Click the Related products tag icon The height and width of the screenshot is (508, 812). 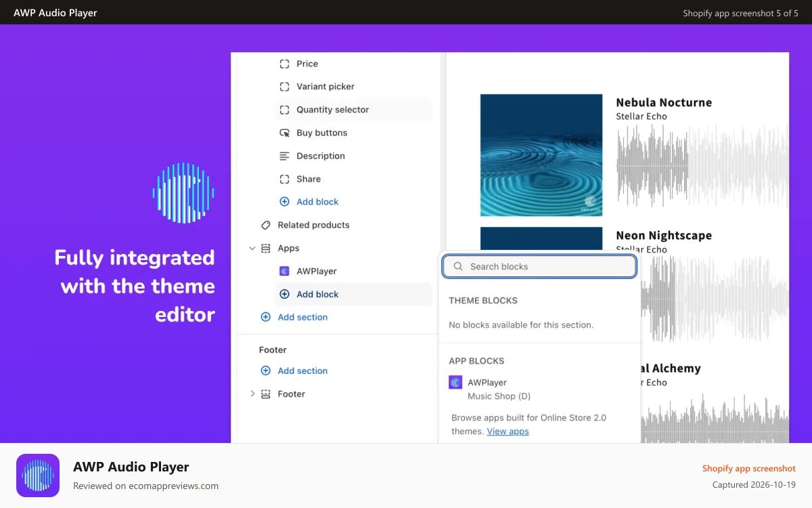point(265,225)
